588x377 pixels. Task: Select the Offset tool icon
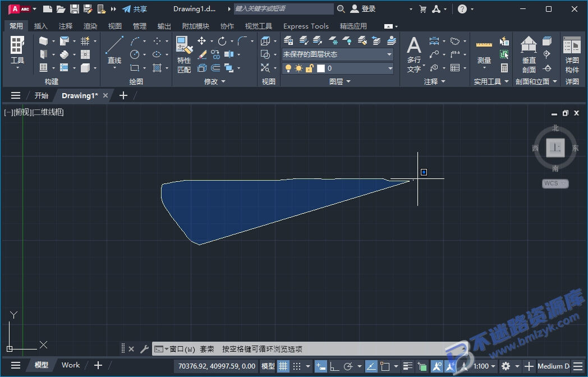[215, 68]
